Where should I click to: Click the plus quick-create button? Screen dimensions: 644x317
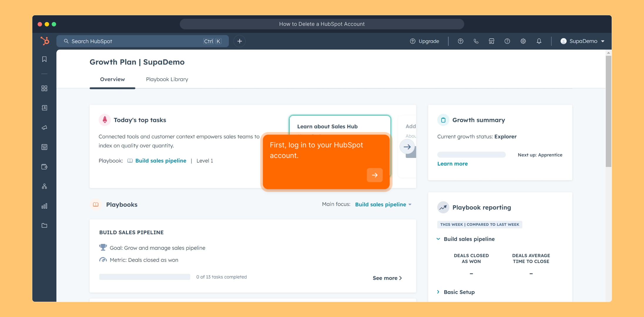pos(239,41)
